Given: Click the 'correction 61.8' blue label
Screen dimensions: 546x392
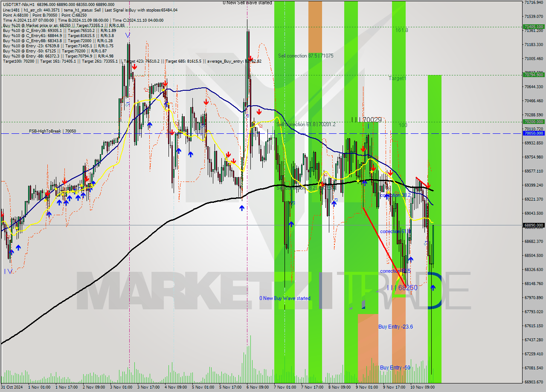Looking at the screenshot, I should [395, 231].
